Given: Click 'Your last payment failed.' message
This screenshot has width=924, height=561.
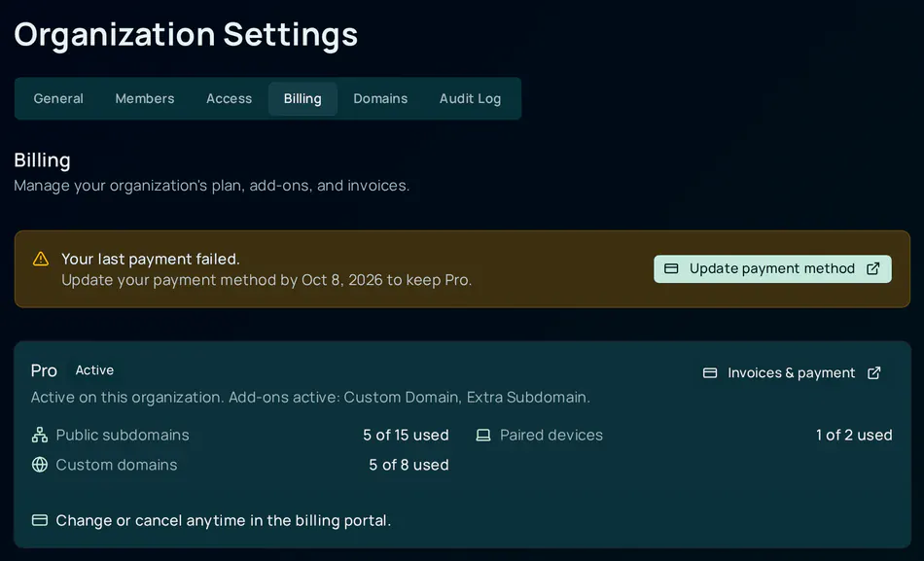Looking at the screenshot, I should [150, 259].
